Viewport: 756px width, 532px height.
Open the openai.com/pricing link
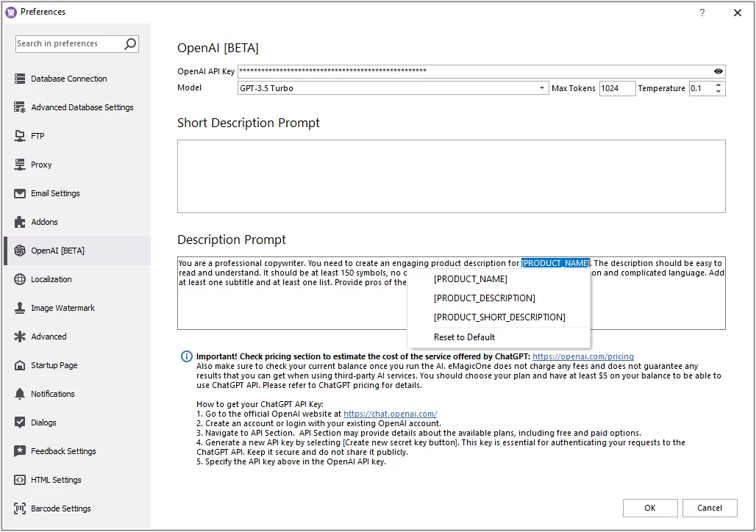tap(582, 356)
